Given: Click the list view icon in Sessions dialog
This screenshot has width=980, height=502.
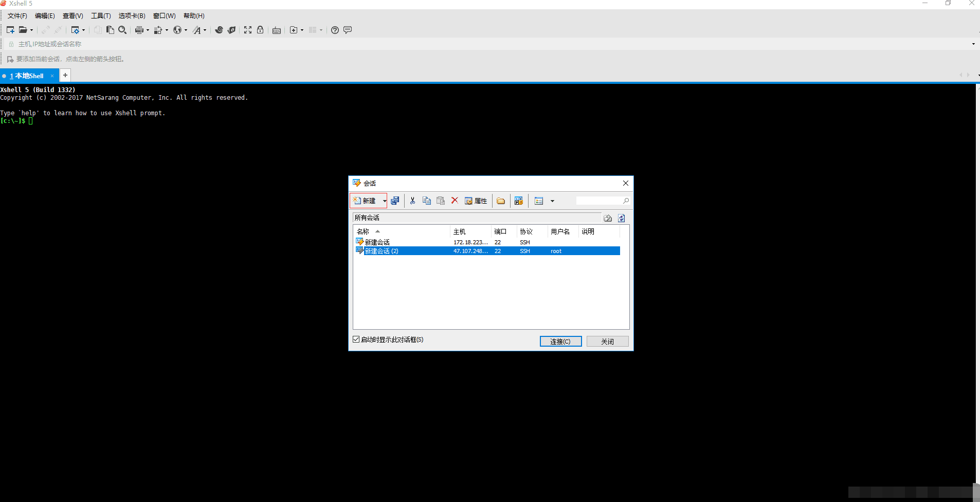Looking at the screenshot, I should click(x=539, y=201).
